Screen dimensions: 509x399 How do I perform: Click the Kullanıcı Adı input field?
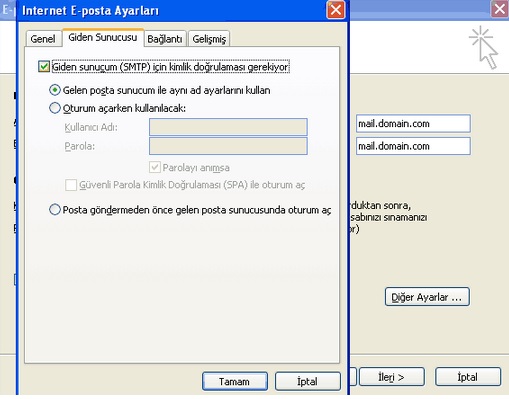(228, 127)
